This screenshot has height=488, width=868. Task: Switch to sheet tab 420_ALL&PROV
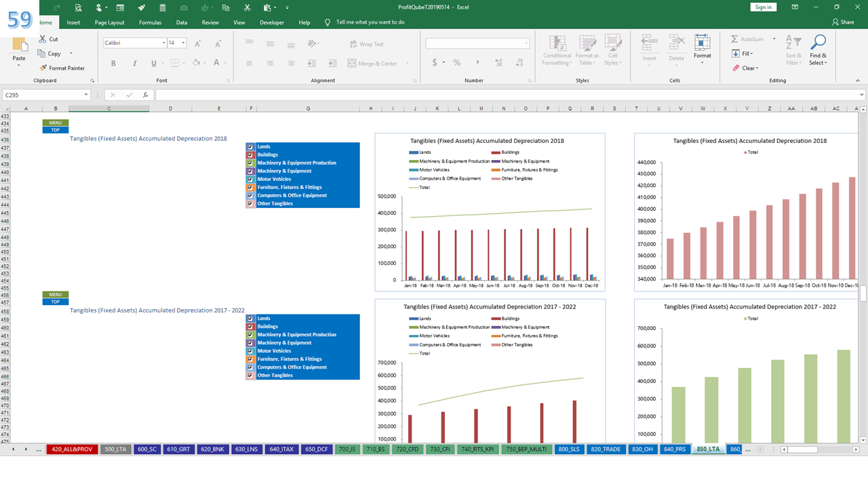coord(71,449)
